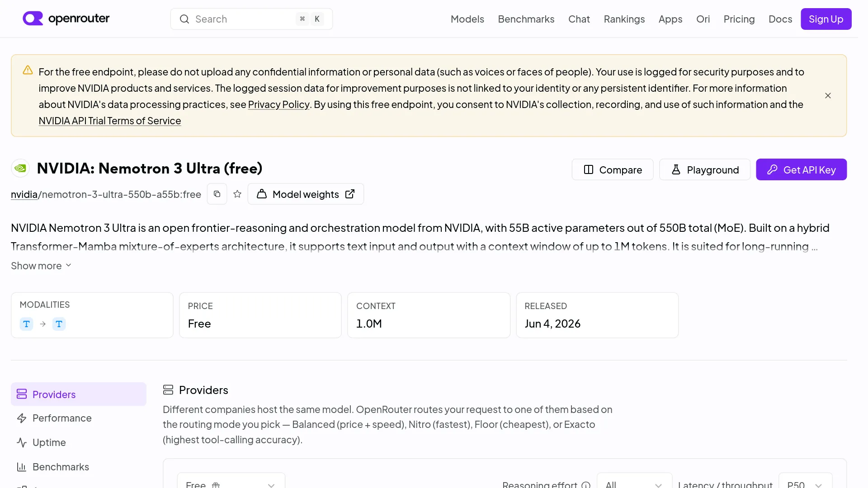Click the nvidia author link in slug

click(x=24, y=194)
